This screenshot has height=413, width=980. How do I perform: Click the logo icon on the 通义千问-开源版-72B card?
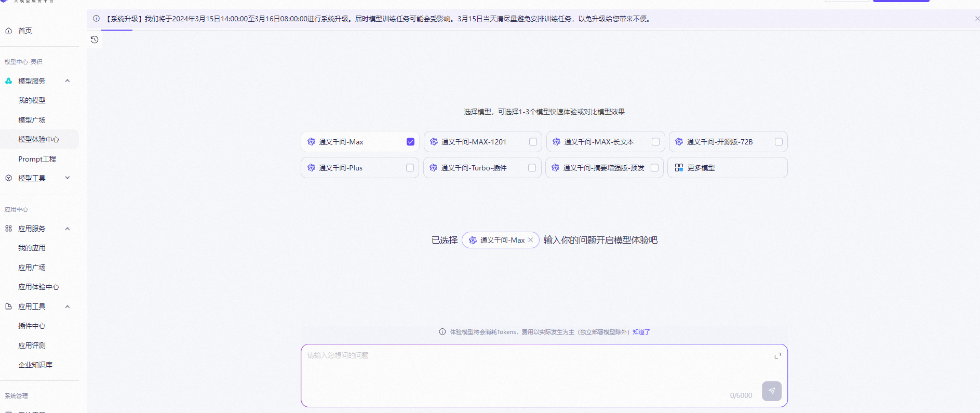(x=679, y=142)
